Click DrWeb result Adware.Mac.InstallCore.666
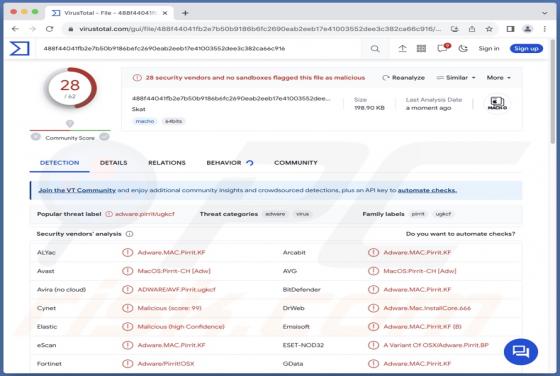The image size is (560, 376). click(x=427, y=308)
